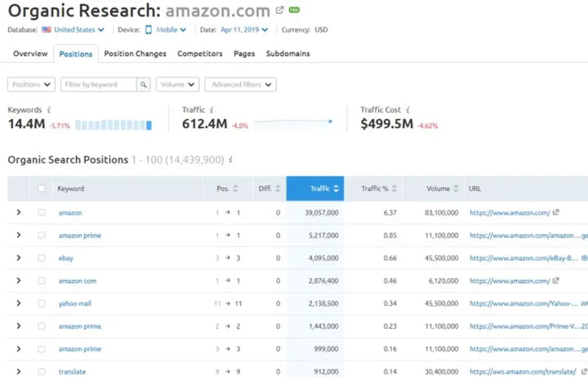Open the ebay keyword link

65,258
